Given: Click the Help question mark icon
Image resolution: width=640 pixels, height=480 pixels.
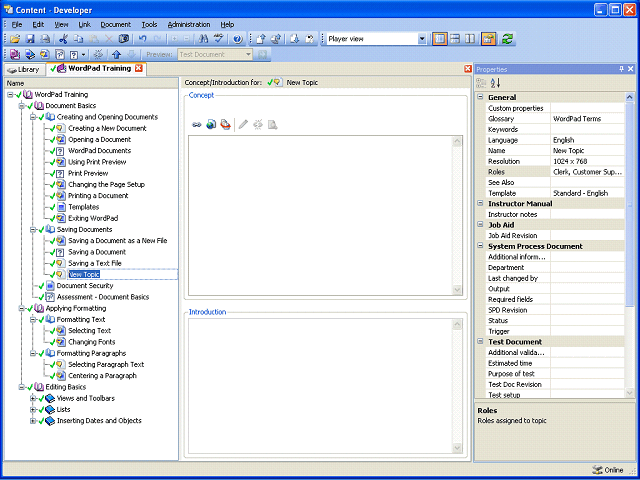Looking at the screenshot, I should tap(238, 39).
